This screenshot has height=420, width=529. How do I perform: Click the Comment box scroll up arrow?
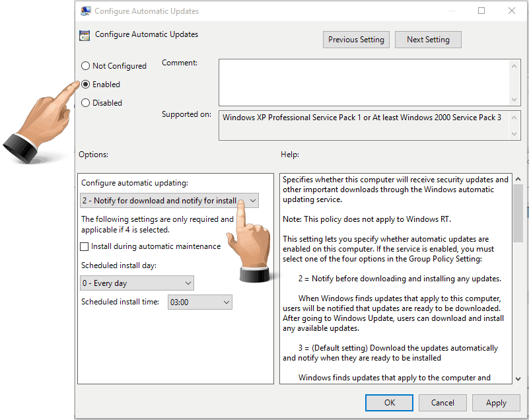(514, 66)
